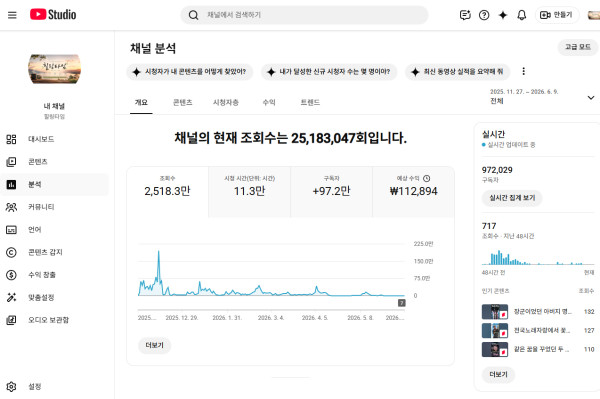The width and height of the screenshot is (600, 399).
Task: Open 오디오 보관함 audio library icon
Action: [x=11, y=320]
